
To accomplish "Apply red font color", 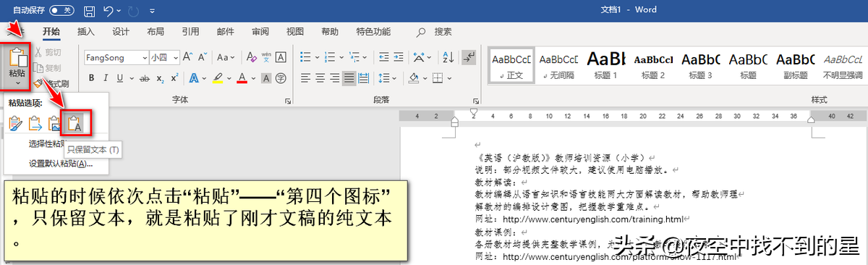I will pos(242,77).
